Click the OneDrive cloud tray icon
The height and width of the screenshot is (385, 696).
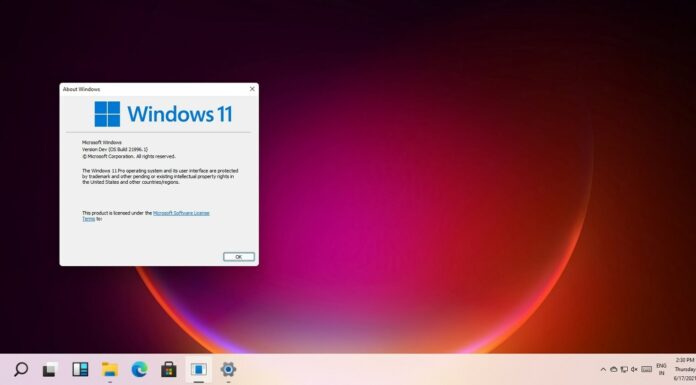click(x=613, y=369)
